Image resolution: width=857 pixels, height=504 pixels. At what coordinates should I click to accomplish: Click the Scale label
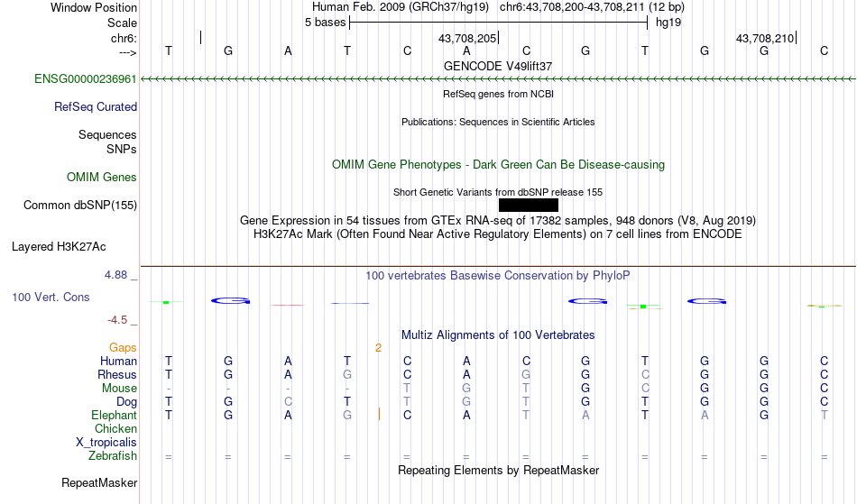[x=123, y=23]
